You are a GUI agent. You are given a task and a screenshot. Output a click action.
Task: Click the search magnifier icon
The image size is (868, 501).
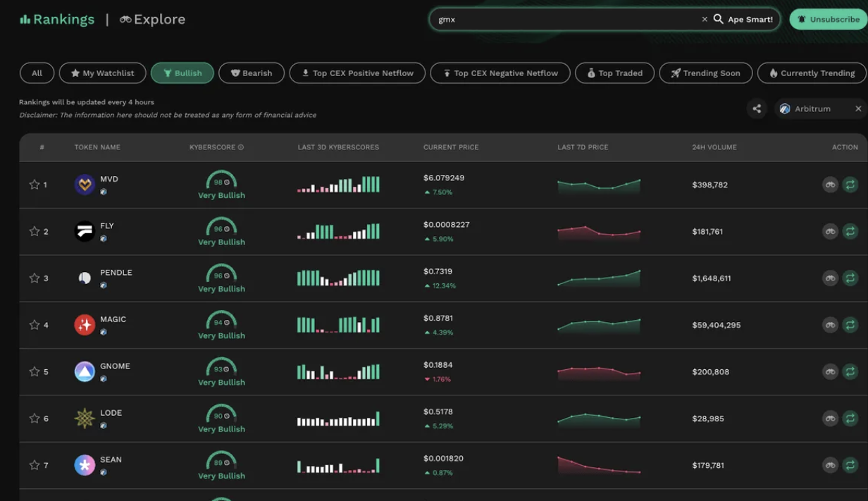pyautogui.click(x=718, y=19)
